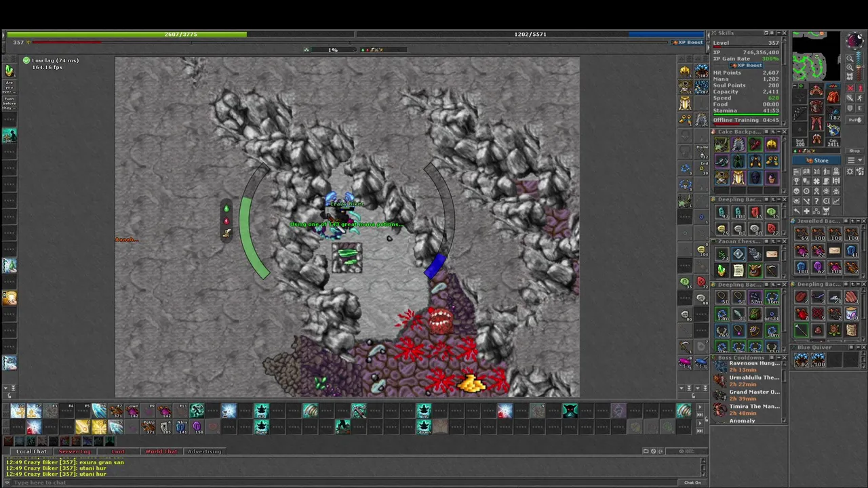The width and height of the screenshot is (868, 488).
Task: Toggle the crossed sword mode button beside chase
Action: 850,98
